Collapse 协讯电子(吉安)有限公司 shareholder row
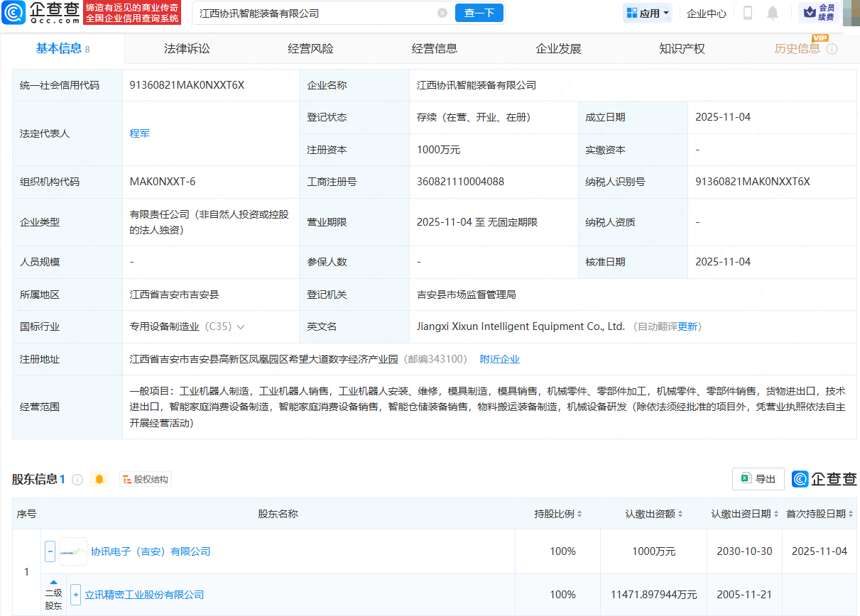 click(50, 551)
